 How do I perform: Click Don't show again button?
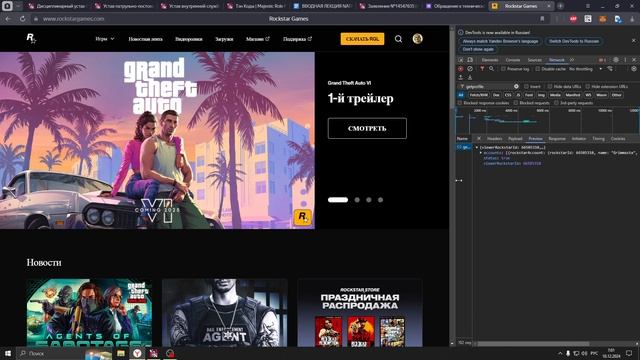click(x=478, y=49)
